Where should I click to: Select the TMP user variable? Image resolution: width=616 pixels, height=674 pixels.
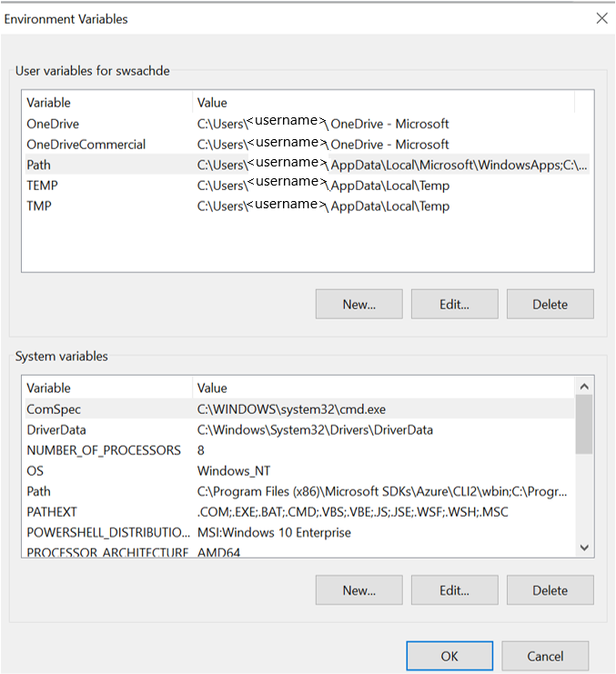[x=308, y=206]
